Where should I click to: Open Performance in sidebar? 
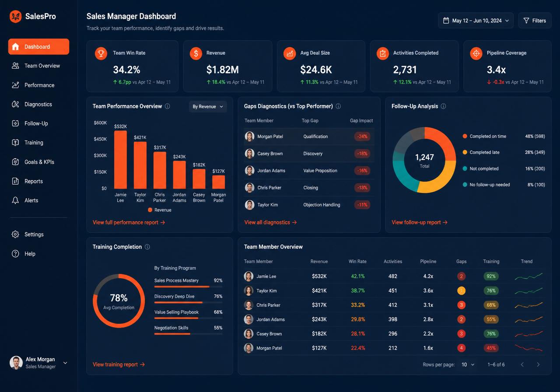click(38, 85)
